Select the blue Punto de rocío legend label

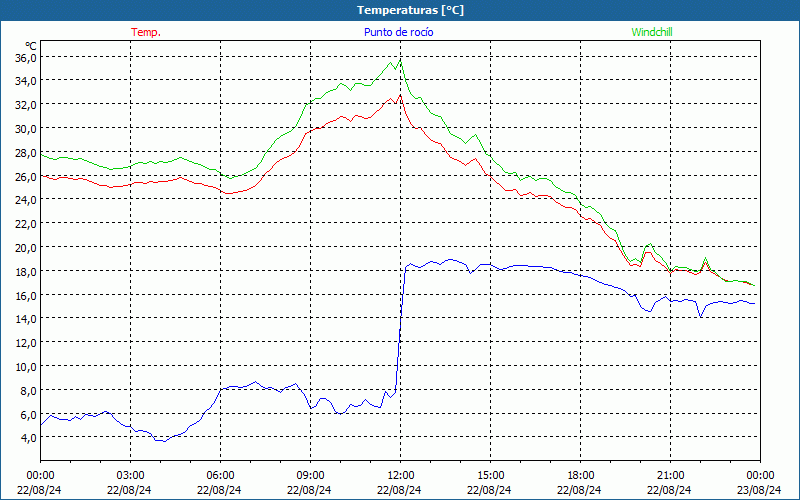click(398, 32)
